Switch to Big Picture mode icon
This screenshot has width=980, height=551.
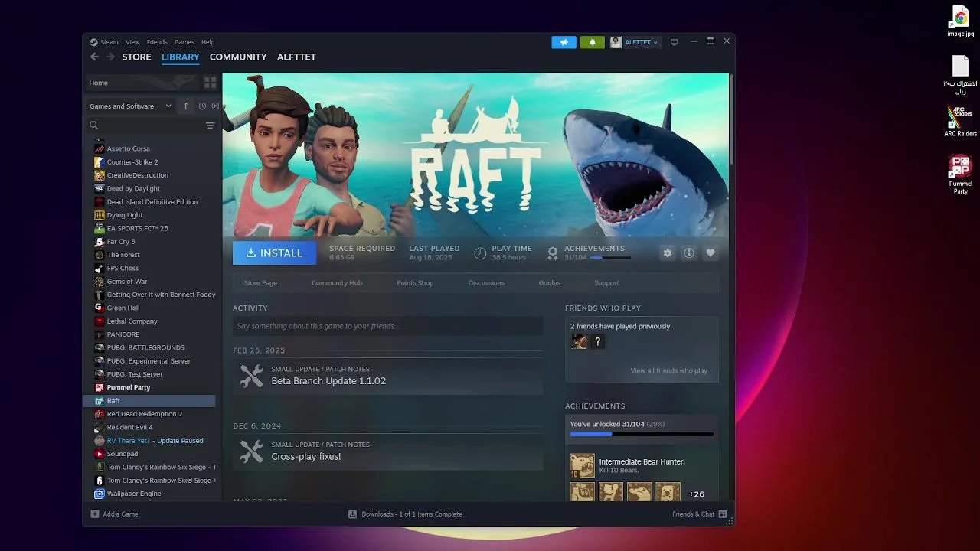[x=675, y=42]
